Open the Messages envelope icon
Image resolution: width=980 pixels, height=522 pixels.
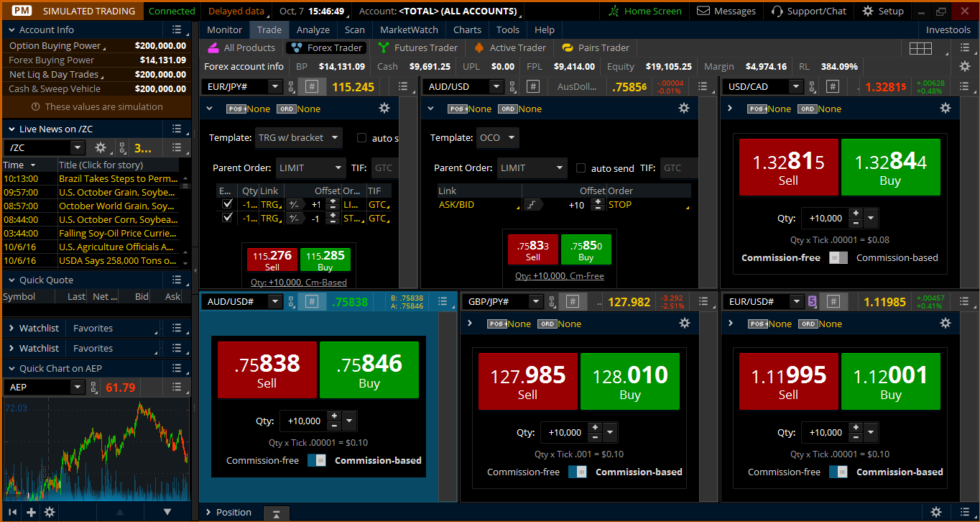[703, 11]
